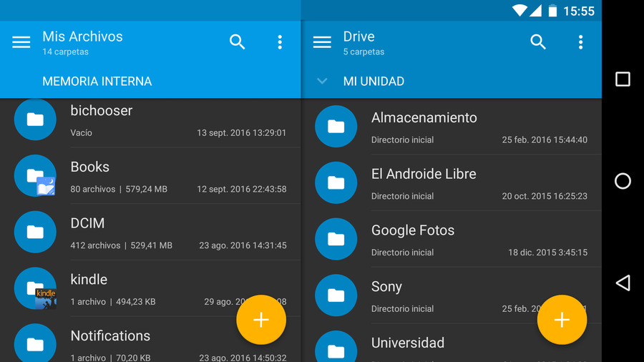This screenshot has width=644, height=362.
Task: Tap 'Vacío' label under bichooser
Action: (82, 133)
